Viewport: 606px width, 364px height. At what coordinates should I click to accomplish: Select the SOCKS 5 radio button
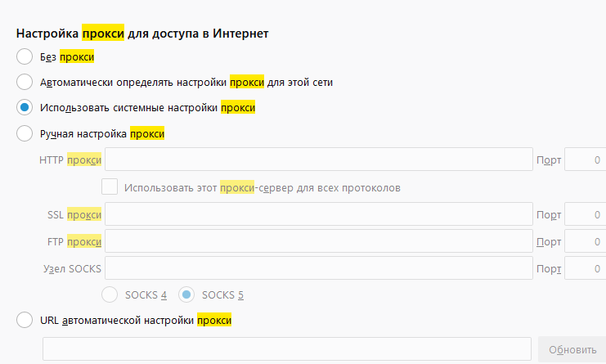click(186, 294)
